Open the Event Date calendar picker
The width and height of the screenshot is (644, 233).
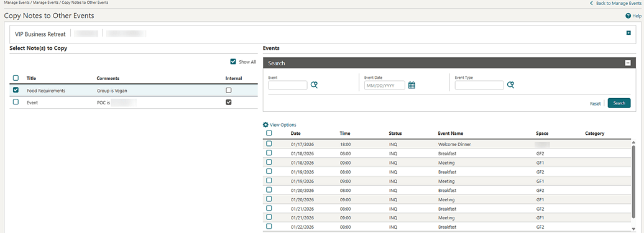412,85
